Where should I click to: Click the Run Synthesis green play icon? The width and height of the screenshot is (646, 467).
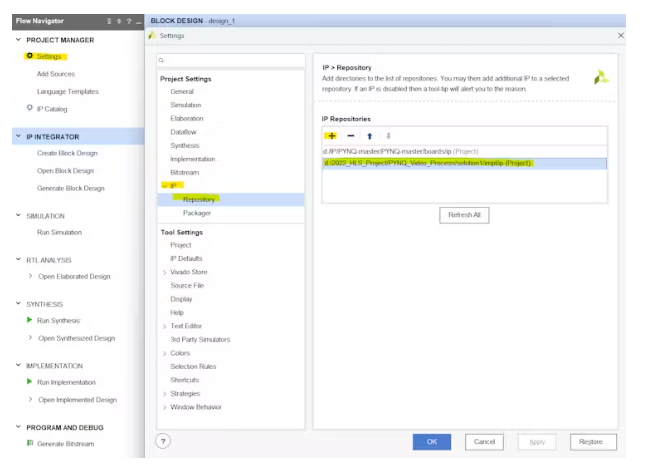pos(29,320)
